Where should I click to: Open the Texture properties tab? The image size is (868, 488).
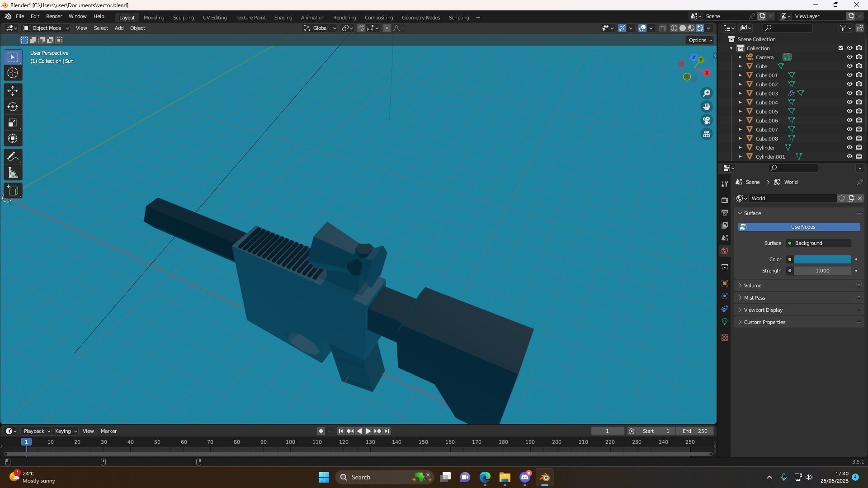725,338
